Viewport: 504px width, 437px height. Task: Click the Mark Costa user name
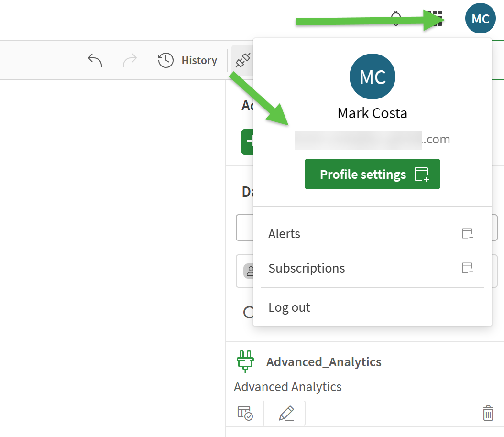pos(373,113)
